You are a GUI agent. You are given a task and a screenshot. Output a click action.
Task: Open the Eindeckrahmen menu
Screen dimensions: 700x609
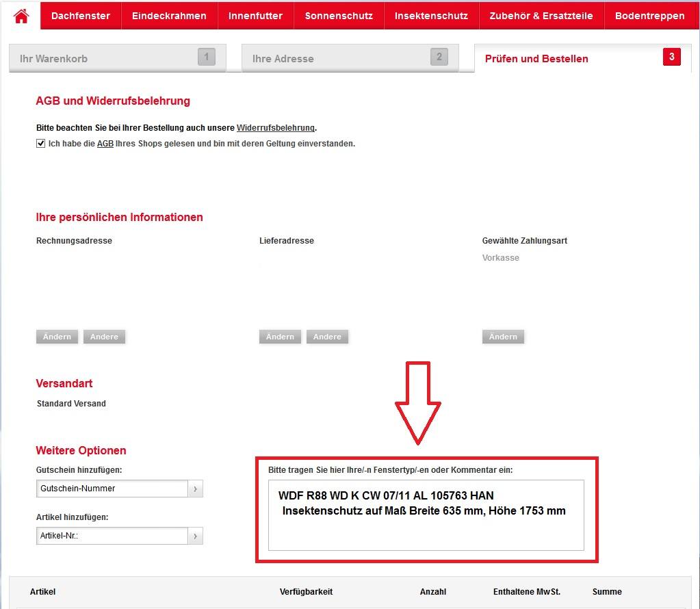pyautogui.click(x=169, y=16)
